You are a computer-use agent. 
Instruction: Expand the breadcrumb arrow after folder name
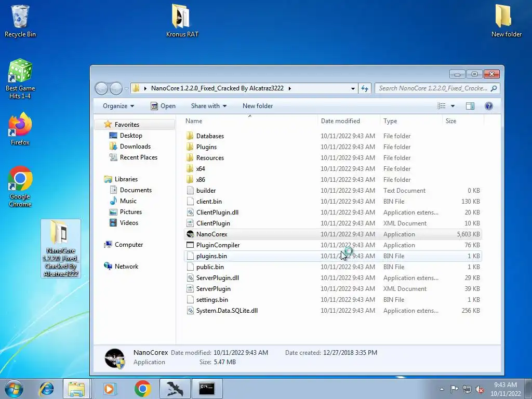click(290, 88)
